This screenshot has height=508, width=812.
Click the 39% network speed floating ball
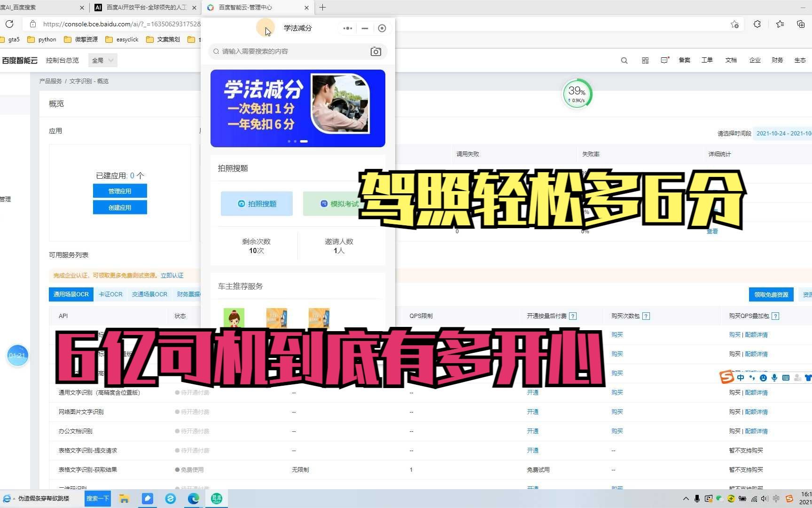click(x=577, y=94)
